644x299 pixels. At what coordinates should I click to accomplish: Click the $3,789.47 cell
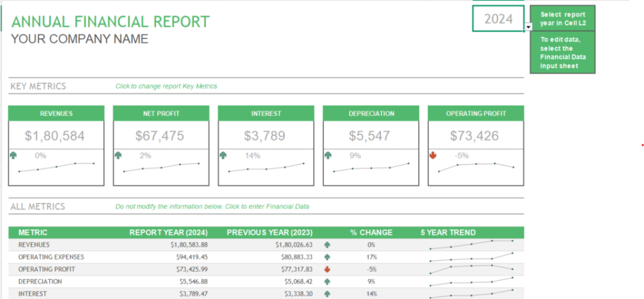tap(194, 294)
